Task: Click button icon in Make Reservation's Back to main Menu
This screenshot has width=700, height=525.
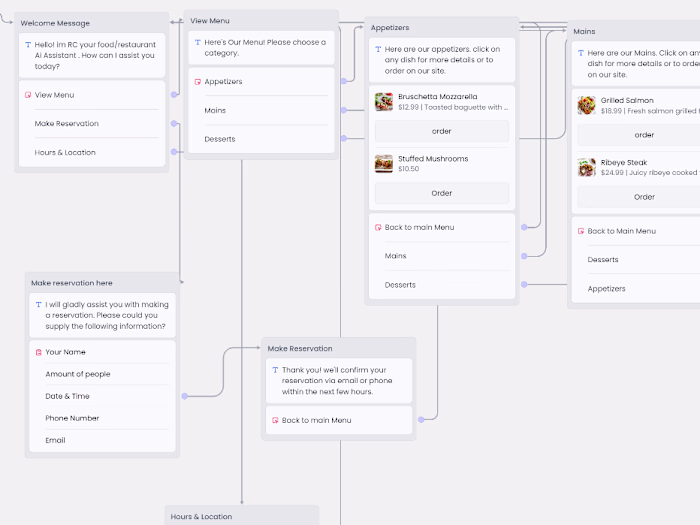Action: click(275, 420)
